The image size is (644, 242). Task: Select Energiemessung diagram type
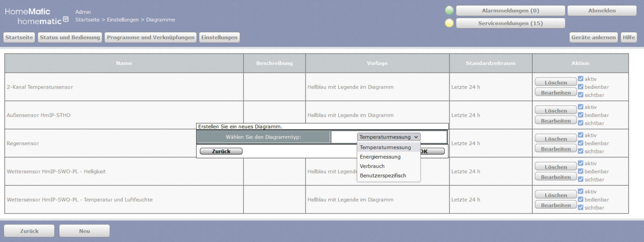(388, 157)
